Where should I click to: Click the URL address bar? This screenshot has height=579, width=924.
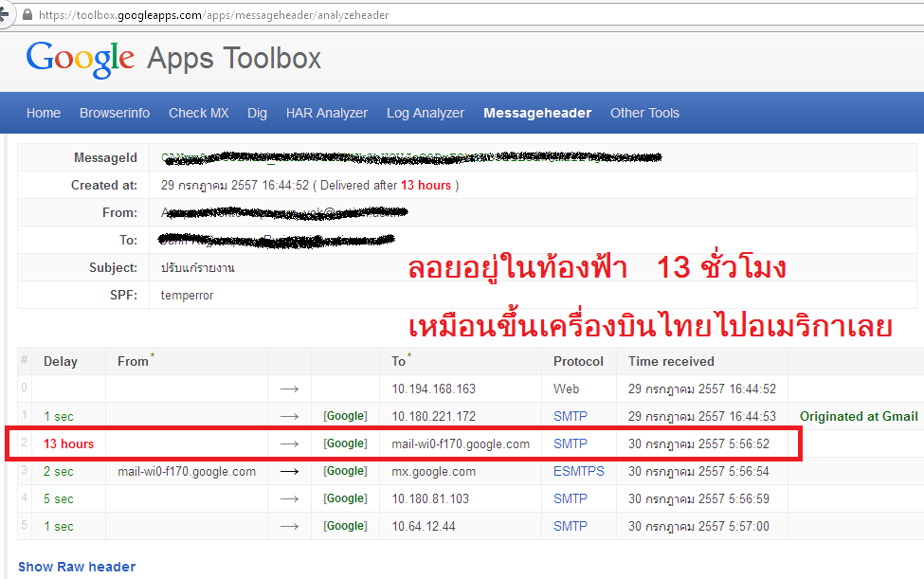[x=471, y=15]
